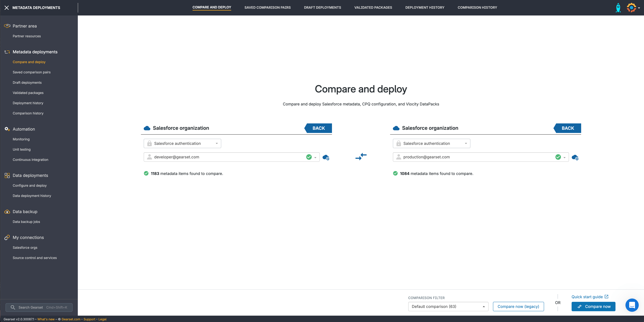
Task: Click the Data backup cloud icon in the sidebar
Action: 7,212
